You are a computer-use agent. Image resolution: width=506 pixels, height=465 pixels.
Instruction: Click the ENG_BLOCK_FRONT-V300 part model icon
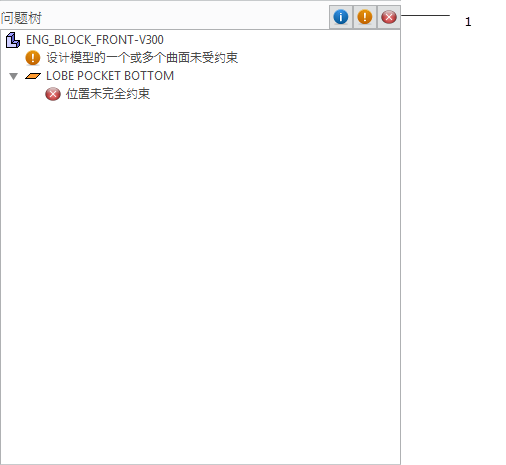[13, 40]
